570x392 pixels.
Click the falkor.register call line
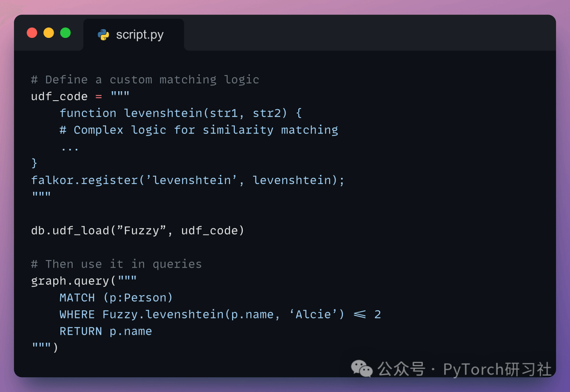[187, 180]
